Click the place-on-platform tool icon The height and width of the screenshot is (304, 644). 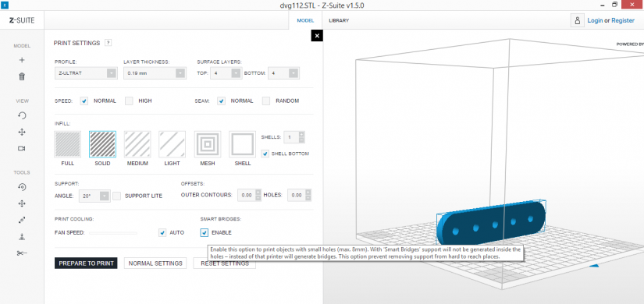tap(22, 237)
